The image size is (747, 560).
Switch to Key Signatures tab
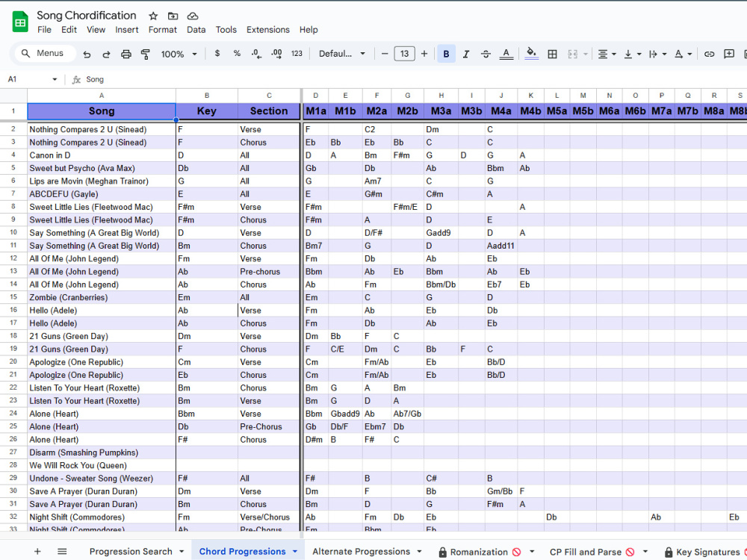coord(708,552)
